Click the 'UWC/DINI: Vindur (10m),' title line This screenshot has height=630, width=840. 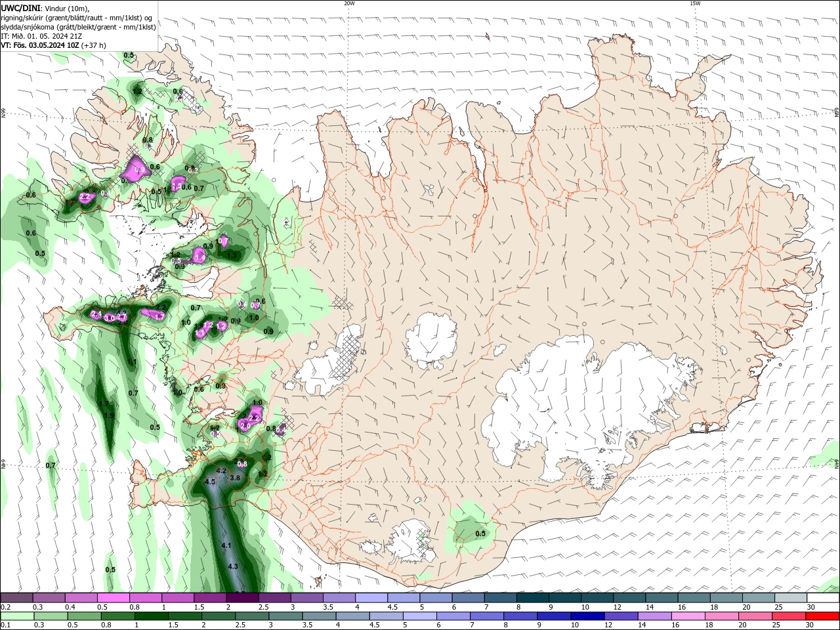[45, 8]
